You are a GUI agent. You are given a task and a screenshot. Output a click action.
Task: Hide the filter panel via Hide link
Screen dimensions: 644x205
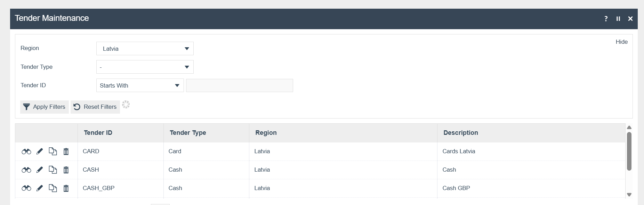pos(621,42)
